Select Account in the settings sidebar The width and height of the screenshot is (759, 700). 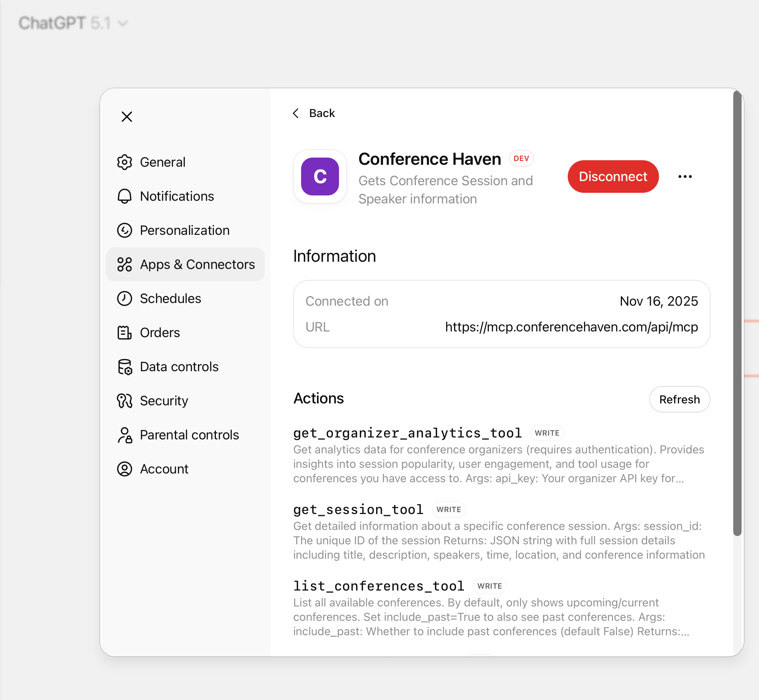[x=164, y=469]
